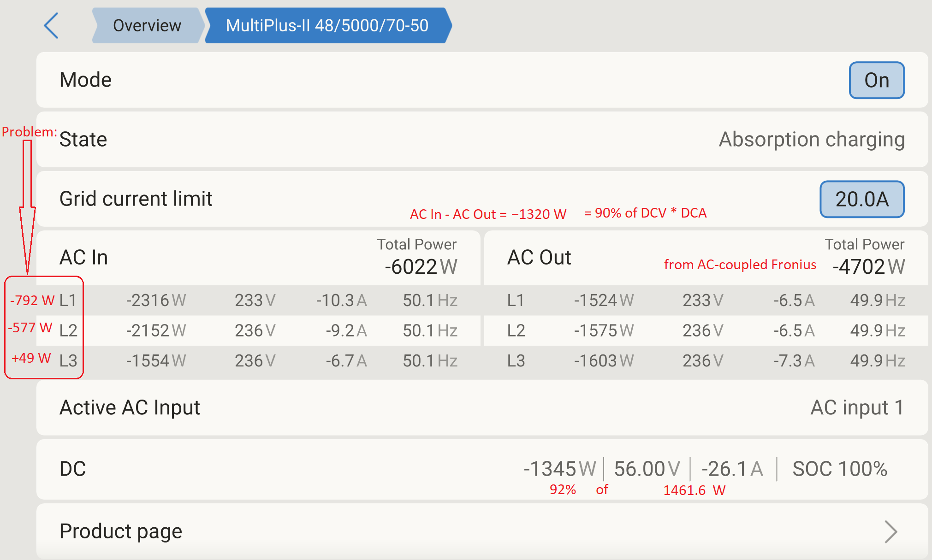Change the Mode via On button
This screenshot has width=932, height=560.
876,80
